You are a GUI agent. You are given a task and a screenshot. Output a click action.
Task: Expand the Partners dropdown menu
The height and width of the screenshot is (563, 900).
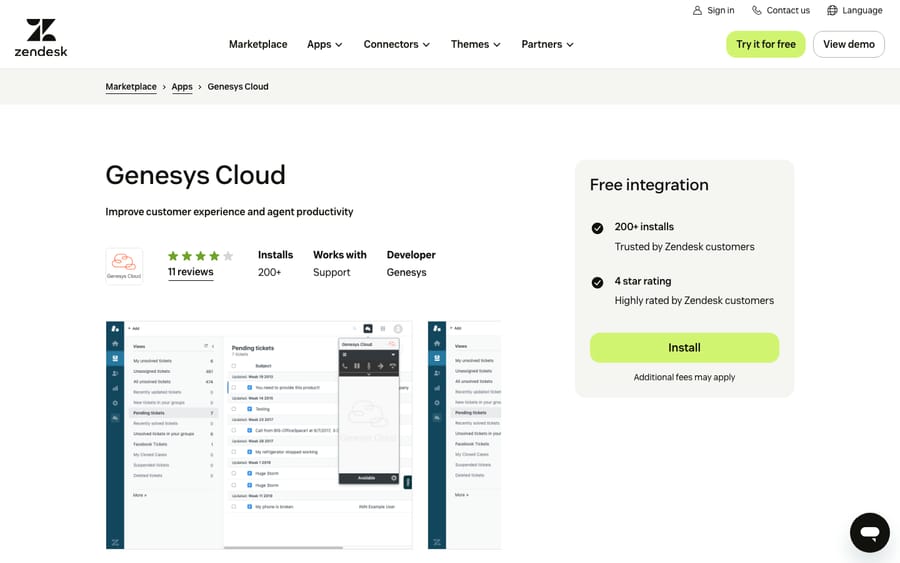pyautogui.click(x=547, y=44)
